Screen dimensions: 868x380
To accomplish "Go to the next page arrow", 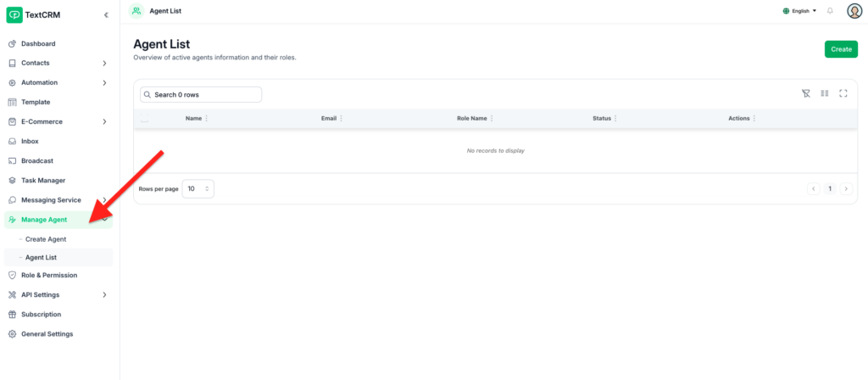I will [846, 189].
